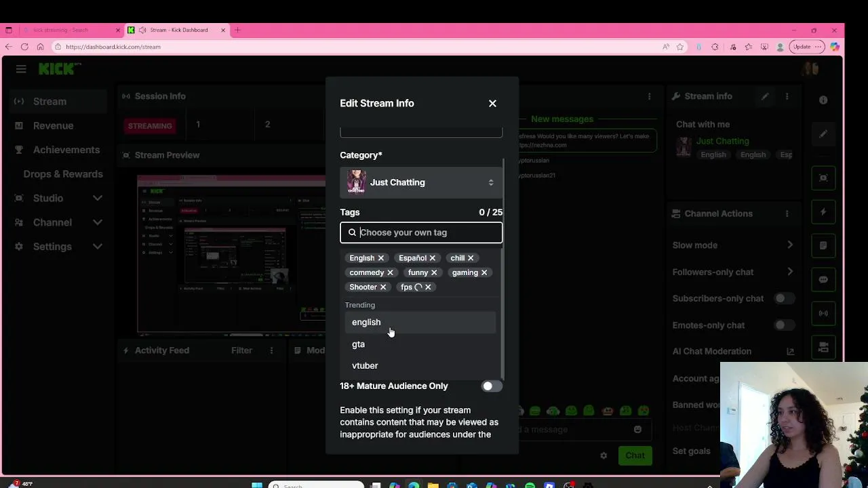
Task: Open the Windows Start menu
Action: click(x=257, y=485)
